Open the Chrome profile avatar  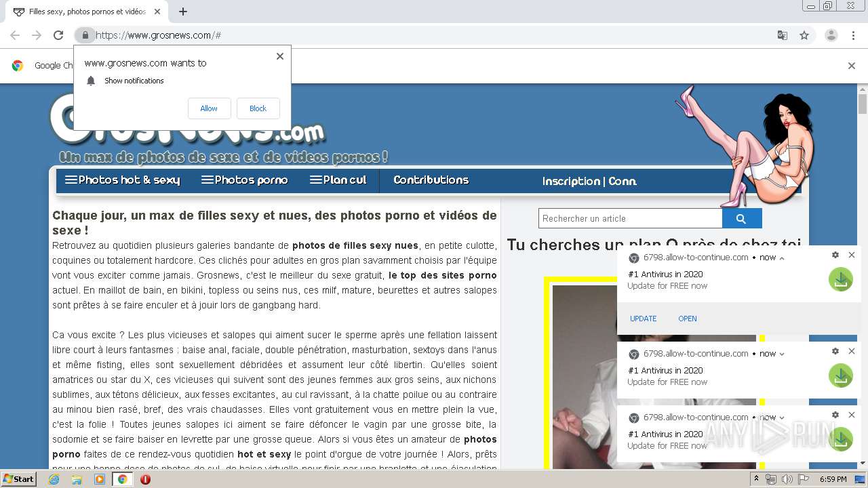pyautogui.click(x=831, y=35)
